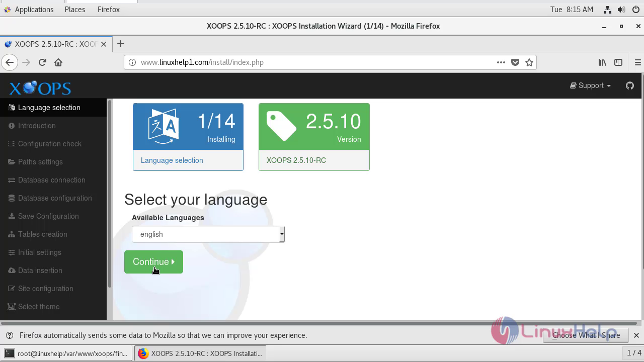This screenshot has width=644, height=362.
Task: Open the volume icon in system tray
Action: tap(621, 10)
